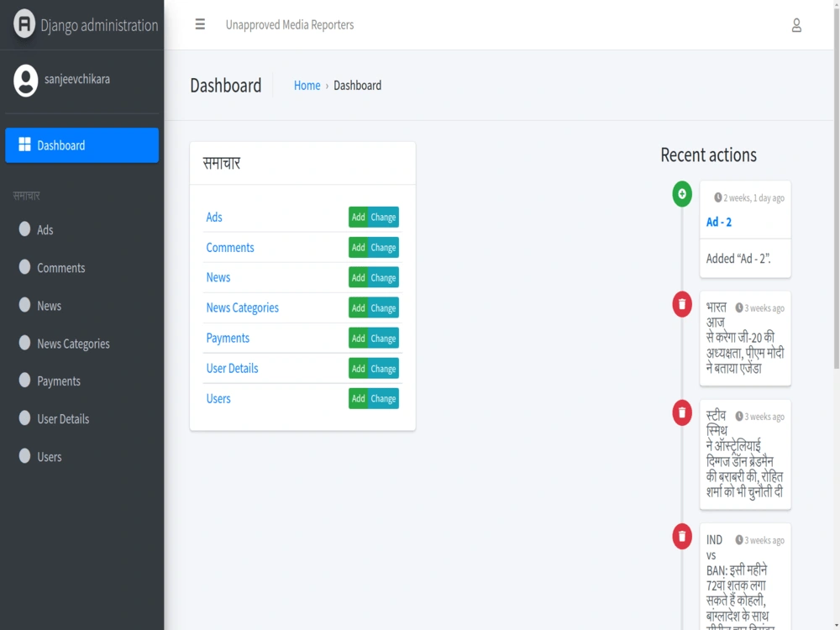Toggle the sidebar hamburger menu
The image size is (840, 630).
click(200, 24)
